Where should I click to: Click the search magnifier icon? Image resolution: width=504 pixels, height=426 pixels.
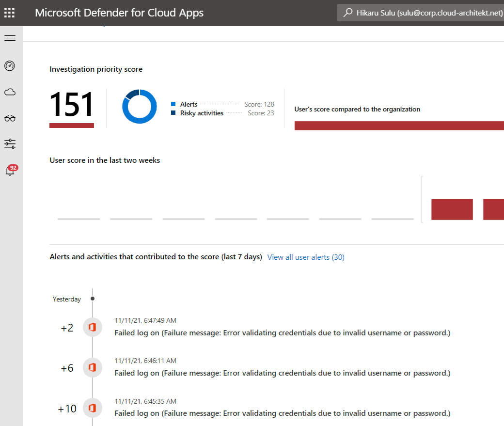click(347, 13)
